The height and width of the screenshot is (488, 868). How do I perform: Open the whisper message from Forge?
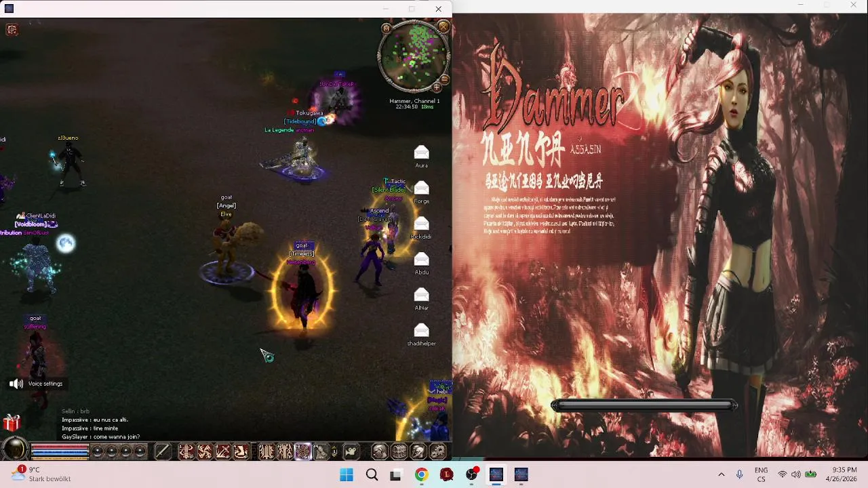(421, 188)
